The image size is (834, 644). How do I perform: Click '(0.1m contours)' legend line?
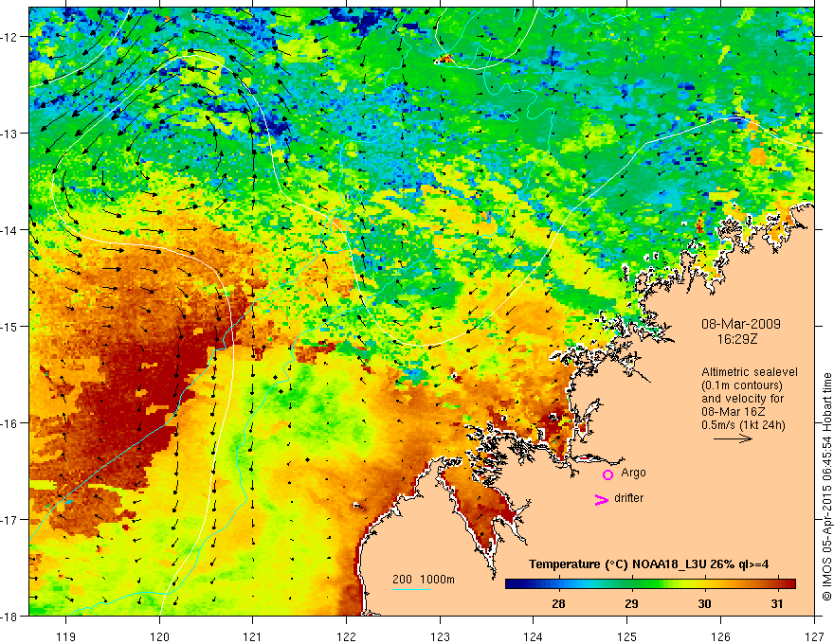point(742,385)
